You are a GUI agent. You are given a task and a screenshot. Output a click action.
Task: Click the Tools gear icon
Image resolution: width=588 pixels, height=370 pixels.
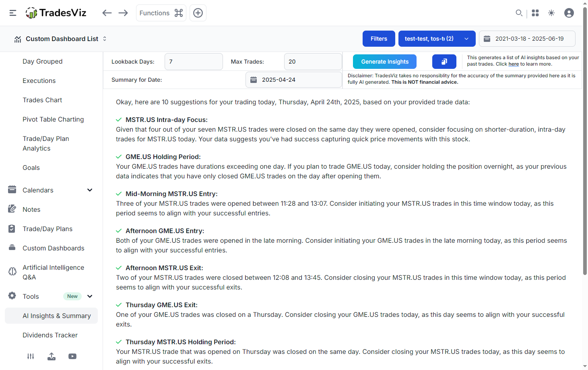click(x=12, y=296)
